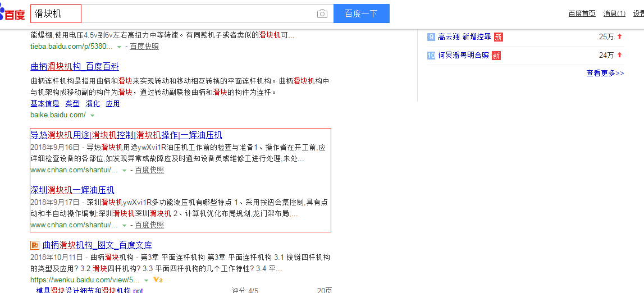
Task: Click the orange PPT document icon
Action: (x=35, y=245)
